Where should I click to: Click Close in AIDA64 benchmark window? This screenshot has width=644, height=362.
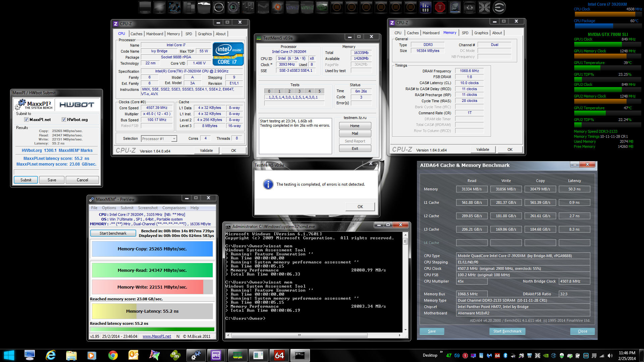(582, 331)
